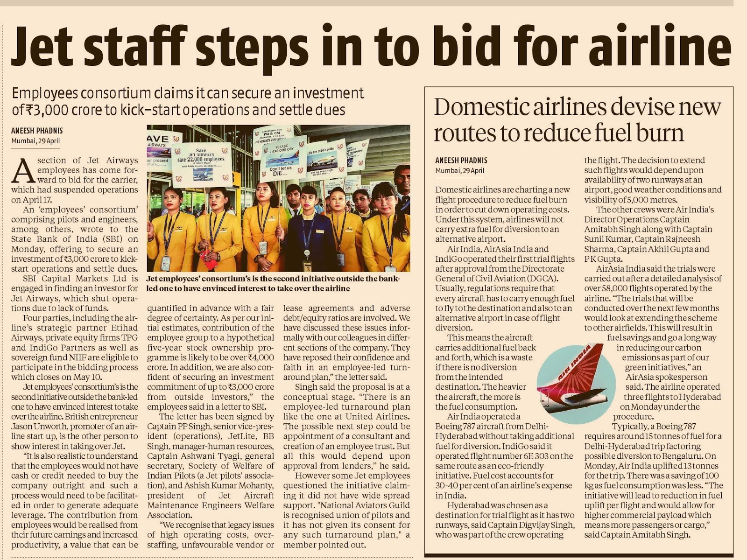The image size is (747, 560).
Task: Click the text "staffing, unfavourable vendor or"
Action: 211,545
